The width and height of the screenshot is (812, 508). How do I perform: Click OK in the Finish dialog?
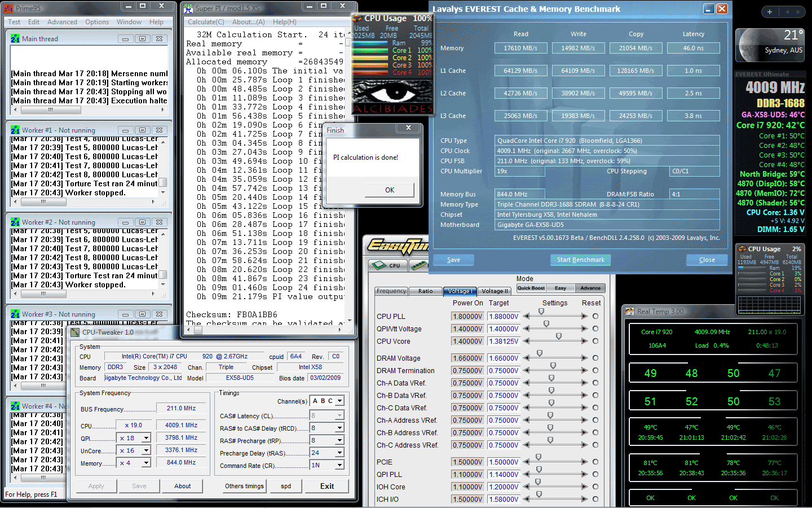pyautogui.click(x=390, y=190)
